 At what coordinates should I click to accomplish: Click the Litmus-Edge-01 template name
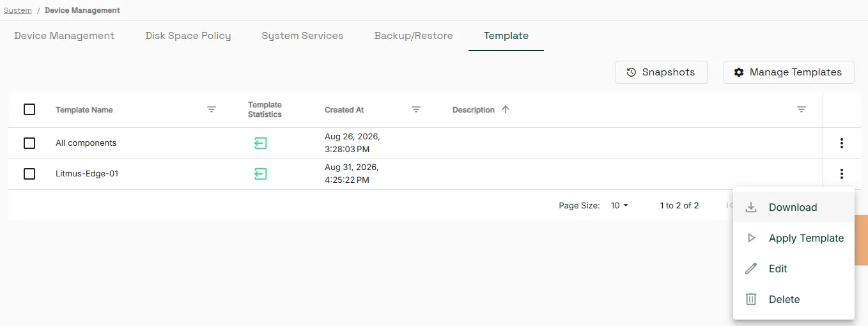click(x=87, y=174)
